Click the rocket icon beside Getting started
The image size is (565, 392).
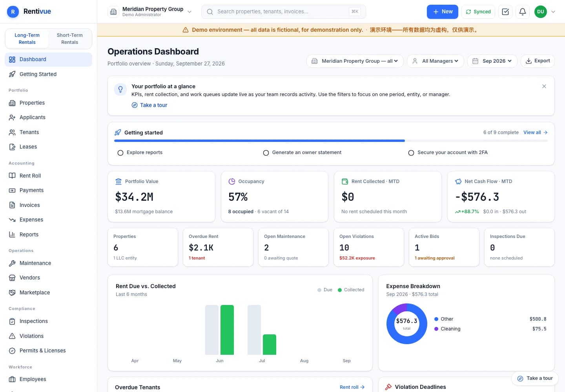point(118,132)
